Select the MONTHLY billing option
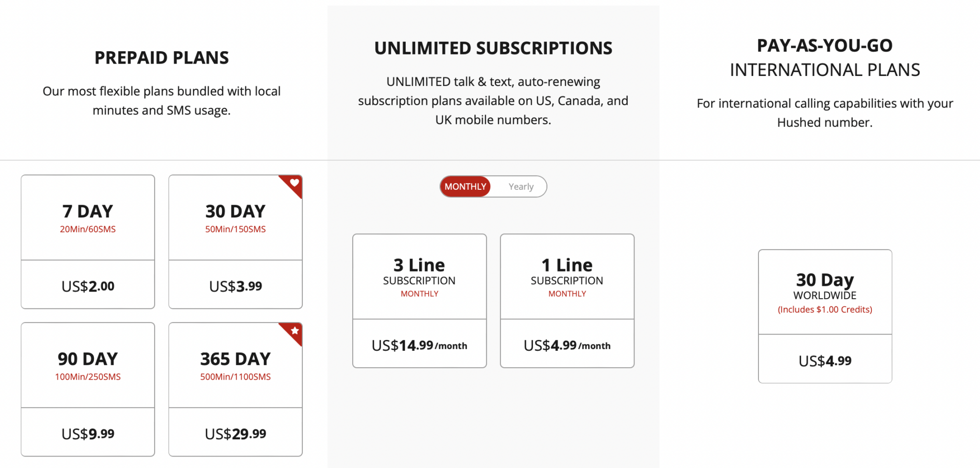Image resolution: width=980 pixels, height=468 pixels. pyautogui.click(x=465, y=187)
